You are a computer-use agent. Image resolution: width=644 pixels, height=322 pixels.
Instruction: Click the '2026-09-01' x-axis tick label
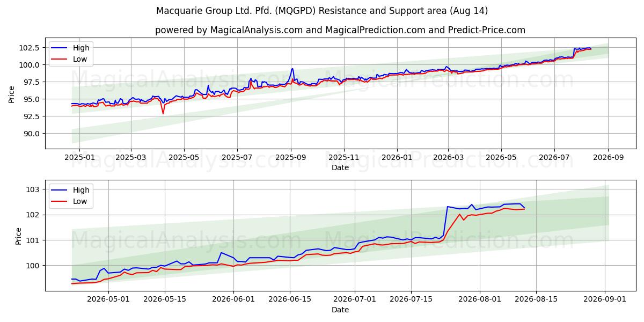coord(606,299)
